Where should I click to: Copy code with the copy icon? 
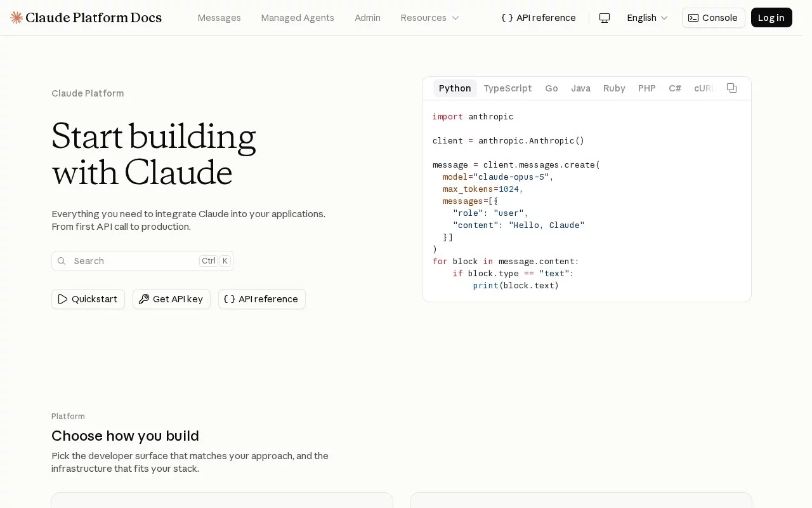click(731, 88)
